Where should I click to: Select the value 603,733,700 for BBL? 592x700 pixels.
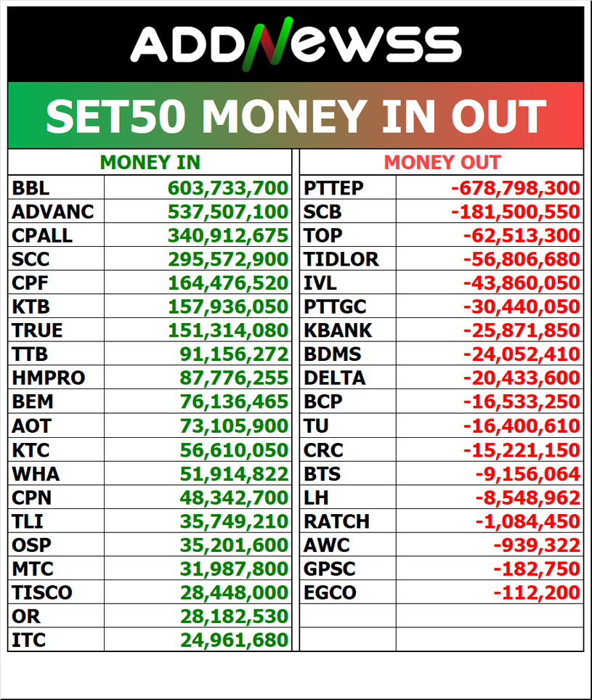point(228,189)
